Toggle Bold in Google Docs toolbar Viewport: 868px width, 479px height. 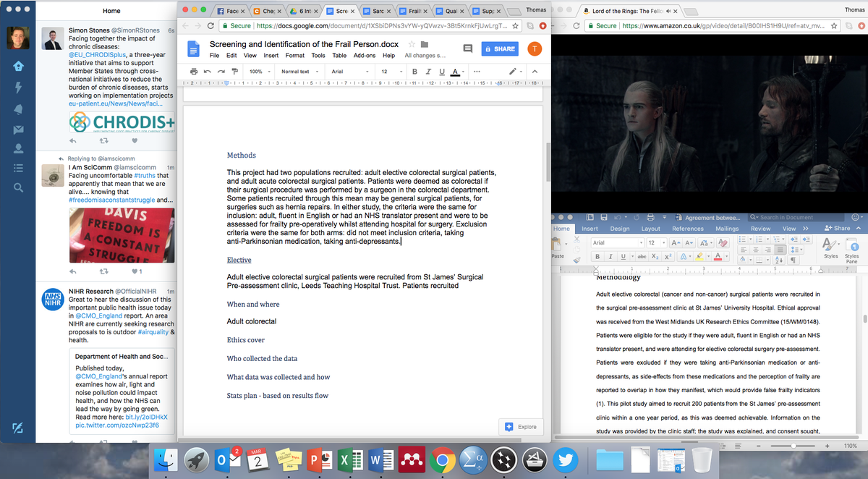coord(414,72)
